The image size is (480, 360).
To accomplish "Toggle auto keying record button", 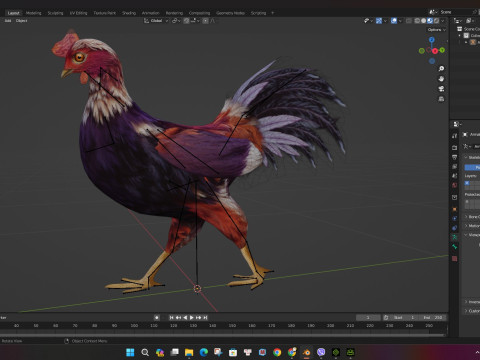I will pos(156,318).
